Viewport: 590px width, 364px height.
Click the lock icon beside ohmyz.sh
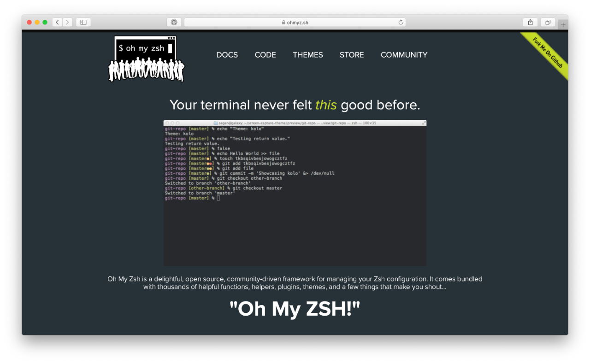coord(283,22)
